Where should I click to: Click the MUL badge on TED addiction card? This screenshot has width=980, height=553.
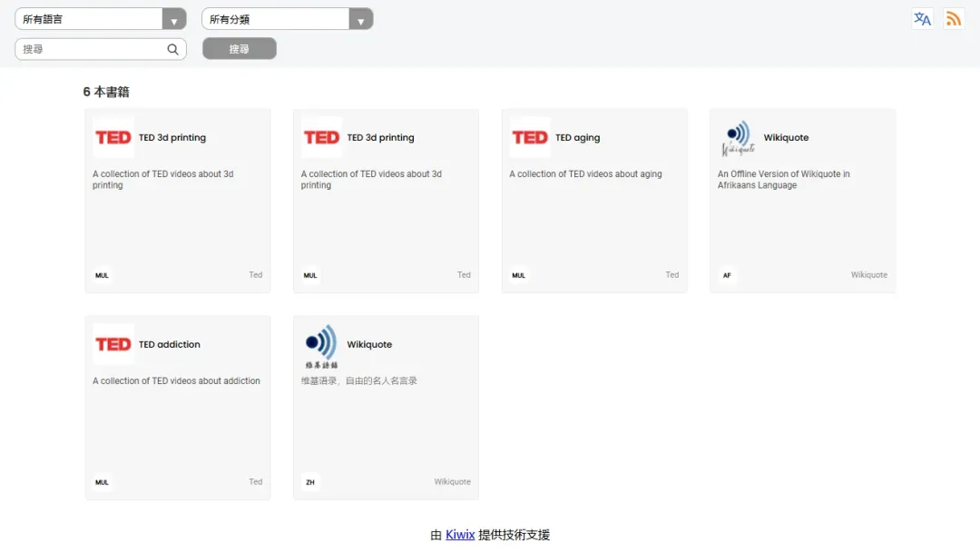102,482
